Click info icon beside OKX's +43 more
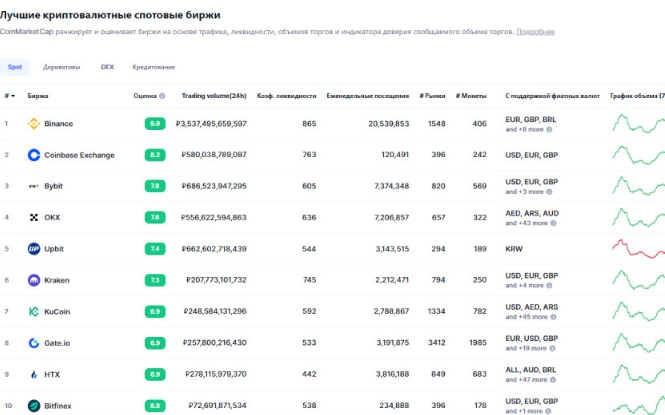665x415 pixels. click(553, 223)
